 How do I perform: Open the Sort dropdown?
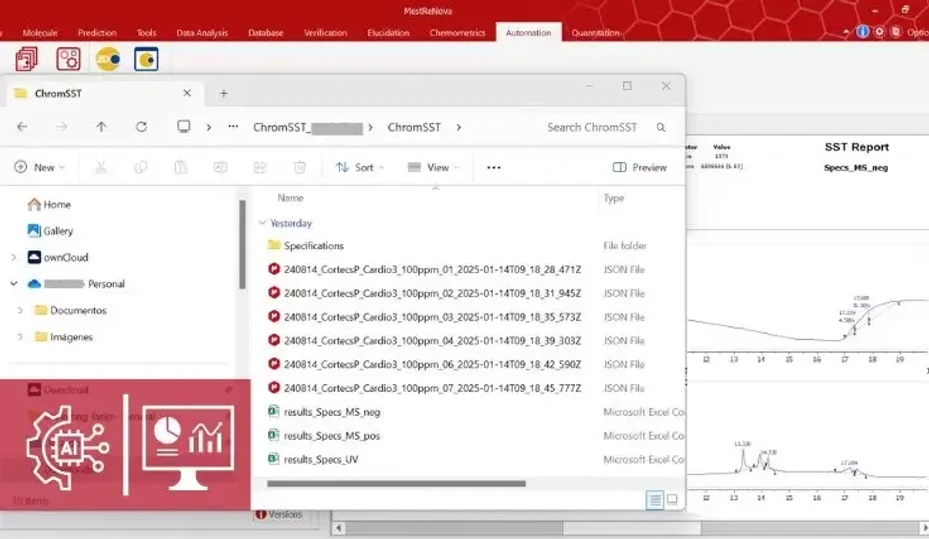[359, 168]
